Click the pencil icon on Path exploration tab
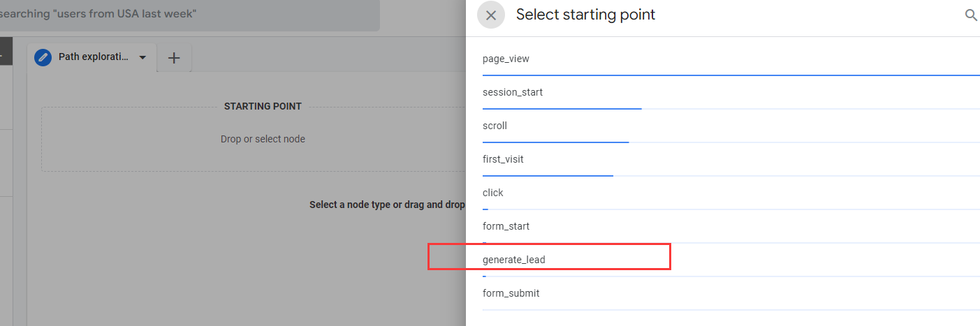Image resolution: width=980 pixels, height=326 pixels. 43,57
